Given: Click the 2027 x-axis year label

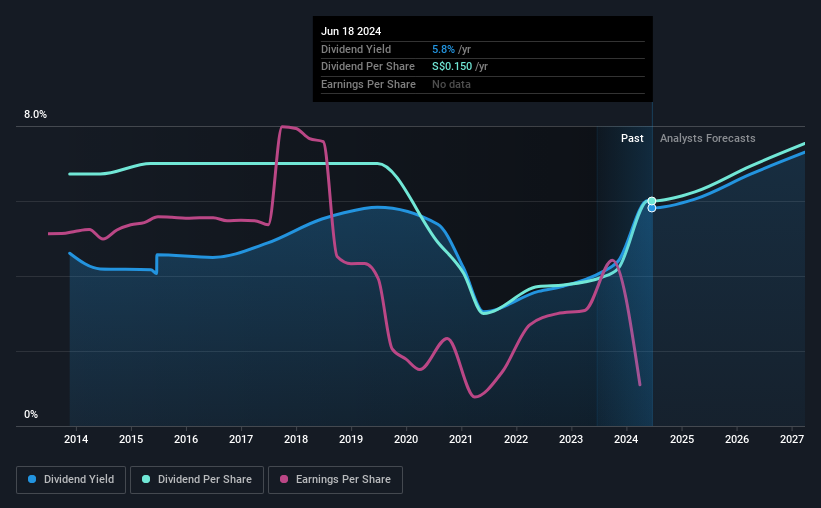Looking at the screenshot, I should 792,439.
